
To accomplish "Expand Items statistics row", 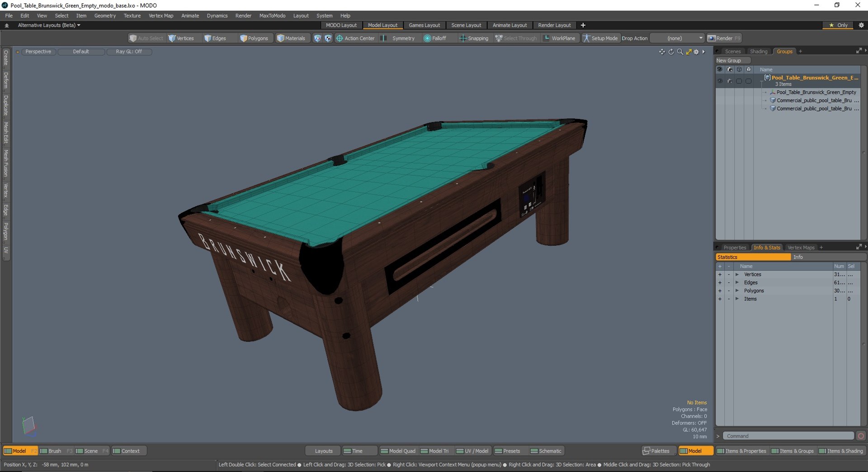I will coord(737,299).
